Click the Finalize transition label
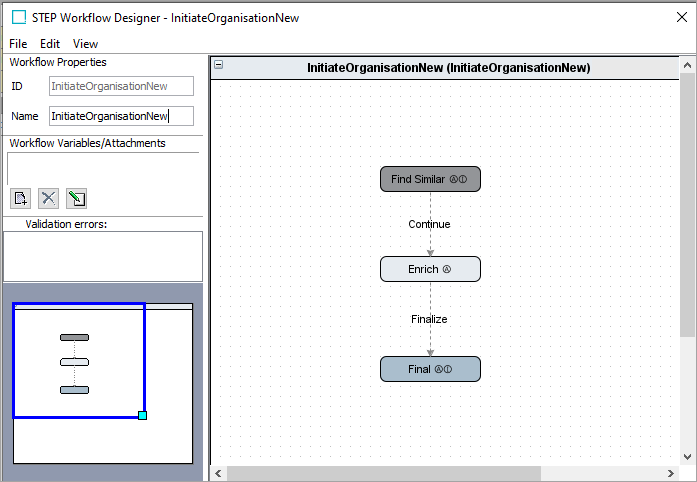697x482 pixels. pos(429,319)
